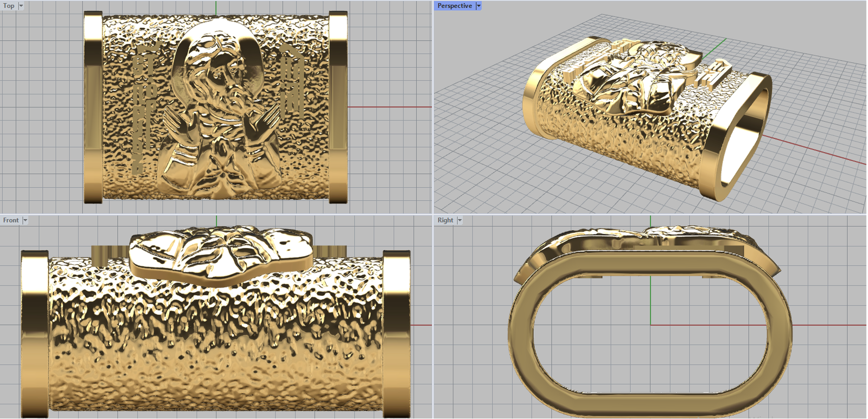Open the Right viewport dropdown arrow
The height and width of the screenshot is (419, 868).
point(459,220)
